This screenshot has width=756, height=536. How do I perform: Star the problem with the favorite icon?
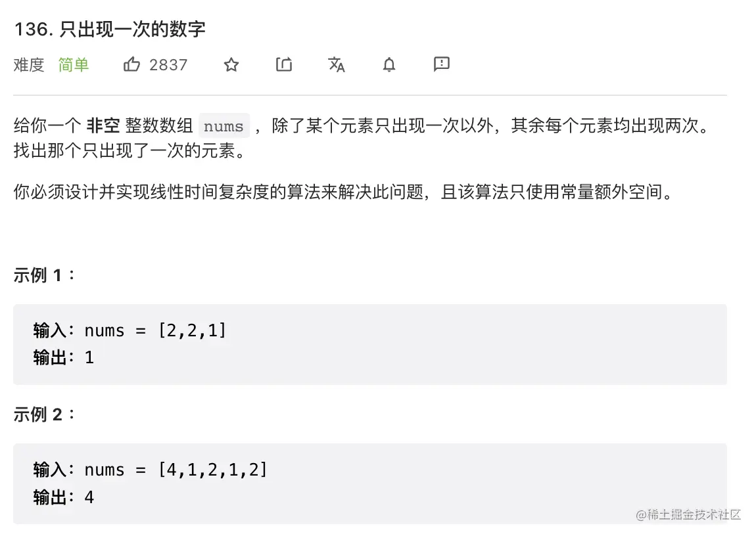(231, 64)
